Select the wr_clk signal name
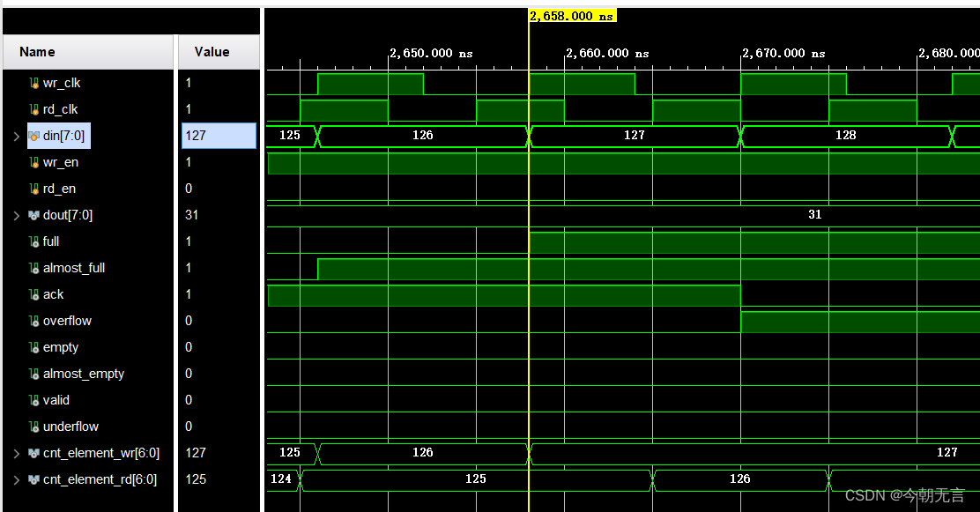This screenshot has height=512, width=980. point(62,83)
